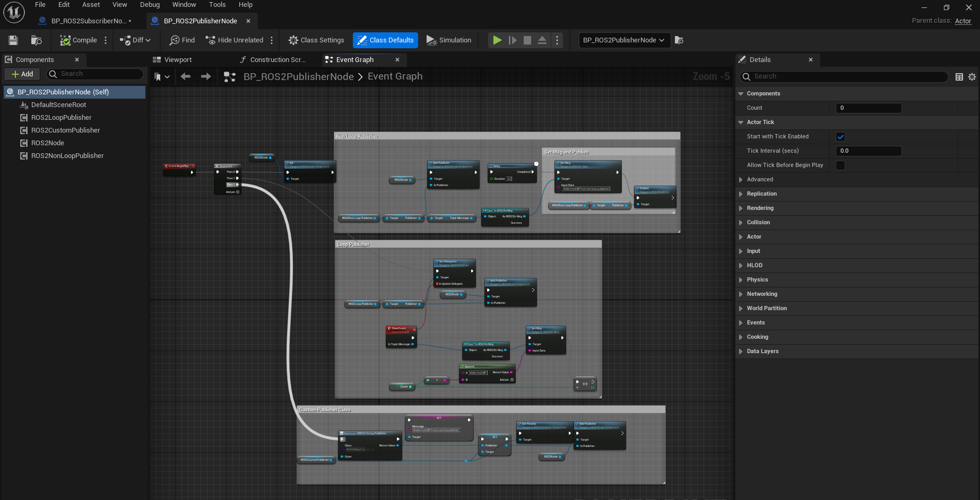Select BP_ROS2PublisherNode (Self) in components
The image size is (980, 500).
[74, 92]
